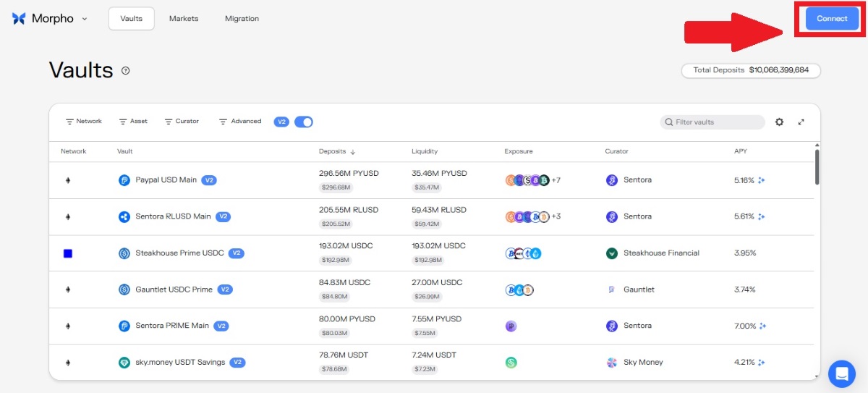Screen dimensions: 868x393
Task: Click the PYUSD icon on Paypal USD Main
Action: tap(124, 180)
